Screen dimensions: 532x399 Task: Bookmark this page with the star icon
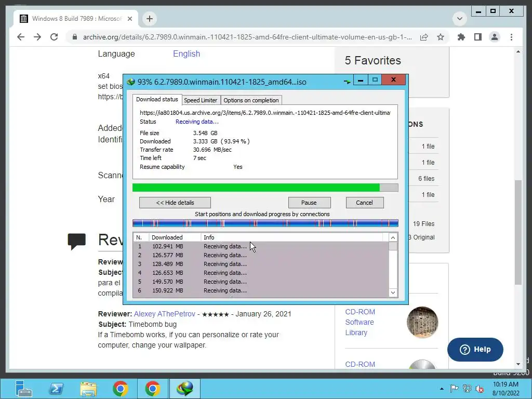[x=441, y=37]
